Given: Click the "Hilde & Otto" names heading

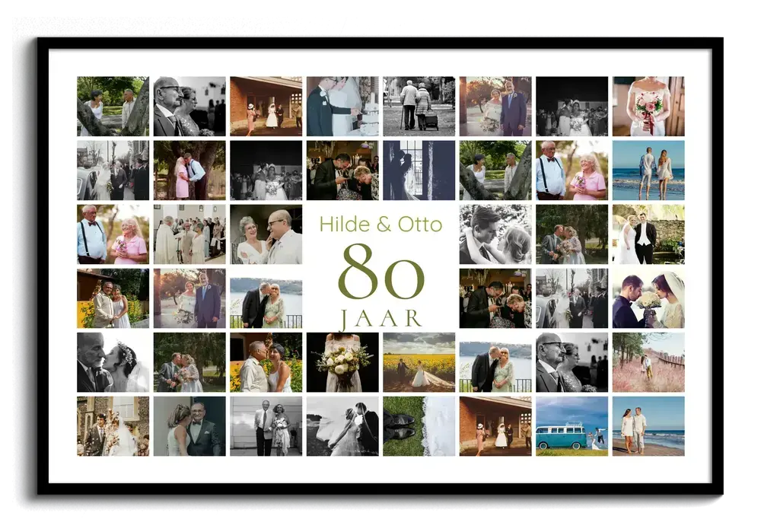Looking at the screenshot, I should (x=381, y=225).
